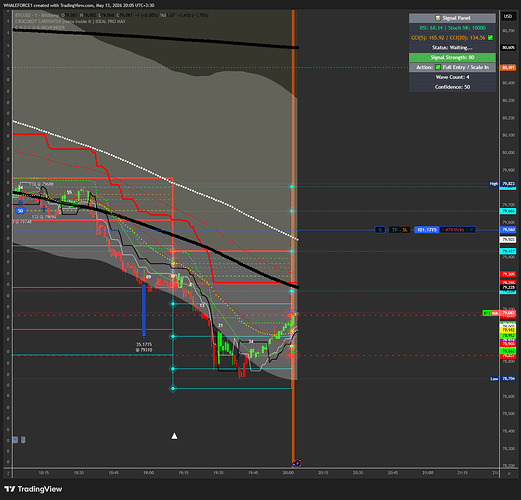Click the 20:00 label on time axis

click(x=288, y=473)
